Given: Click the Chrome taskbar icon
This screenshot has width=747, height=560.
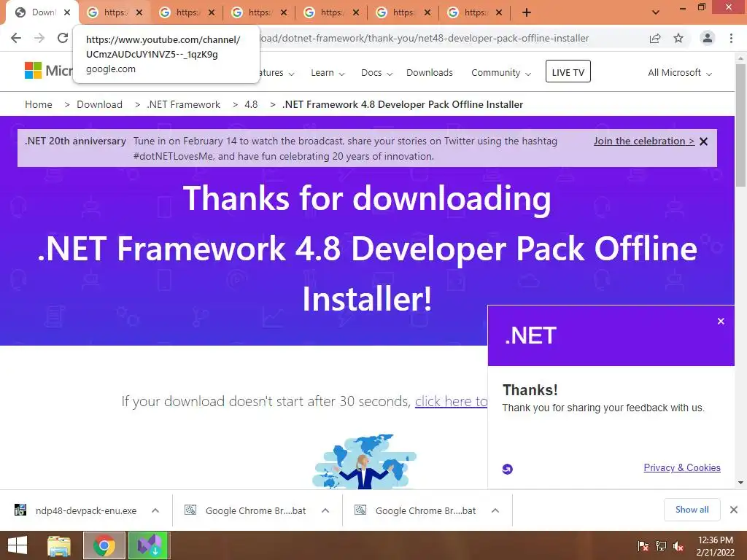Looking at the screenshot, I should (104, 545).
